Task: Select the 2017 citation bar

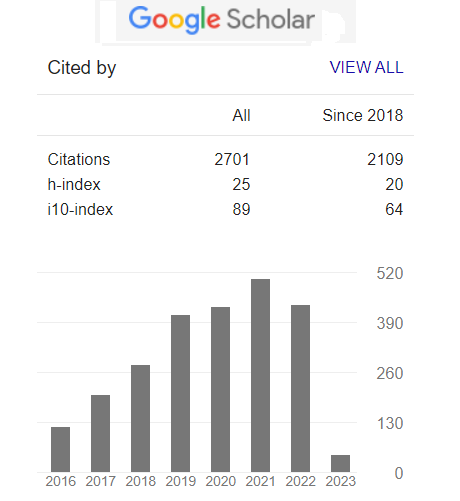Action: (100, 433)
